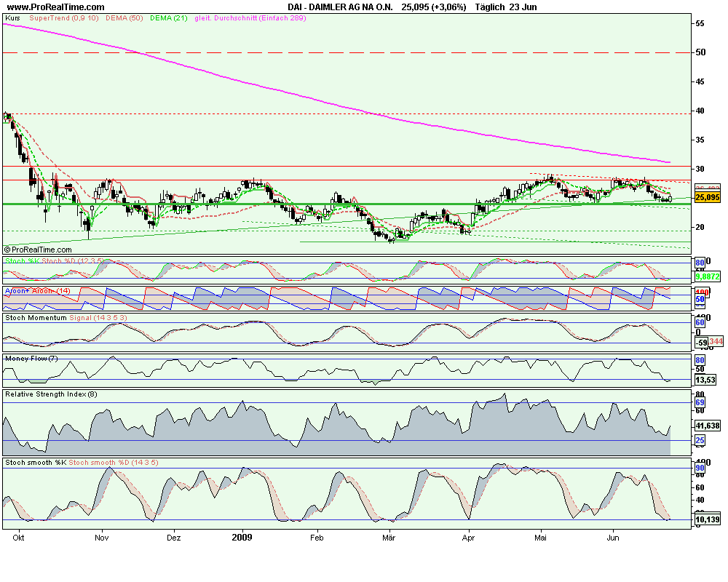The image size is (728, 582).
Task: Select the DAI - DAIMLER AG NA O.N. title
Action: [x=340, y=7]
